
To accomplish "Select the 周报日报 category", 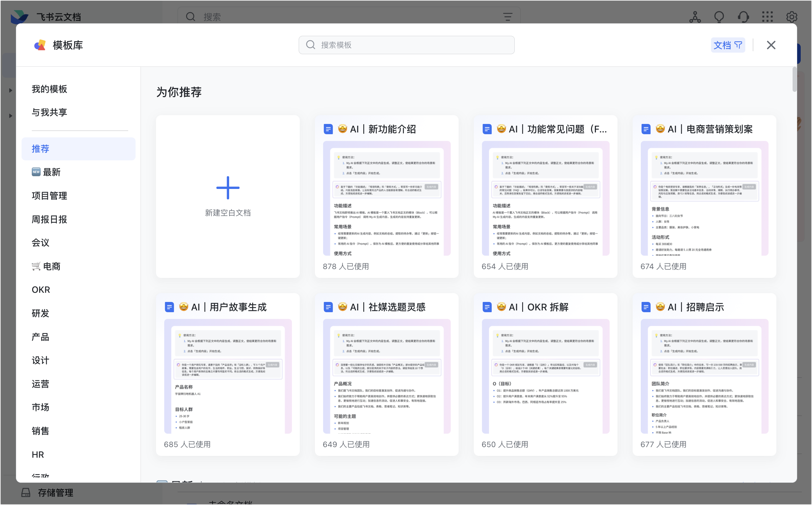I will 78,219.
